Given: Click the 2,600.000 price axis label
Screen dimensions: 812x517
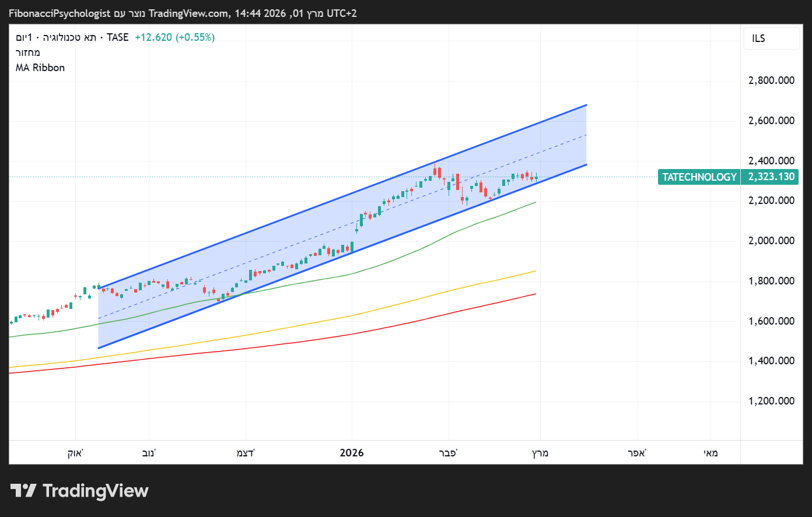Looking at the screenshot, I should pos(771,121).
